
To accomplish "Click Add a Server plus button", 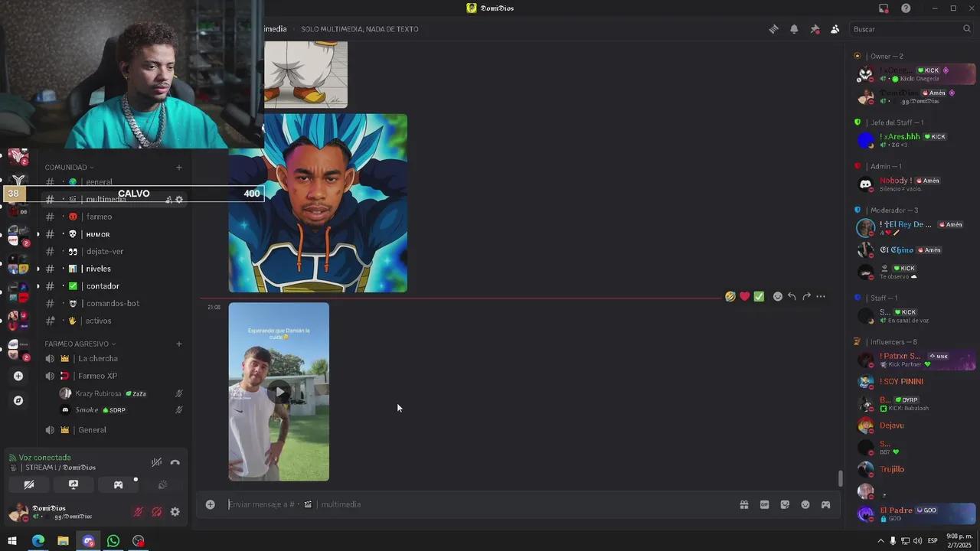I will click(x=18, y=376).
